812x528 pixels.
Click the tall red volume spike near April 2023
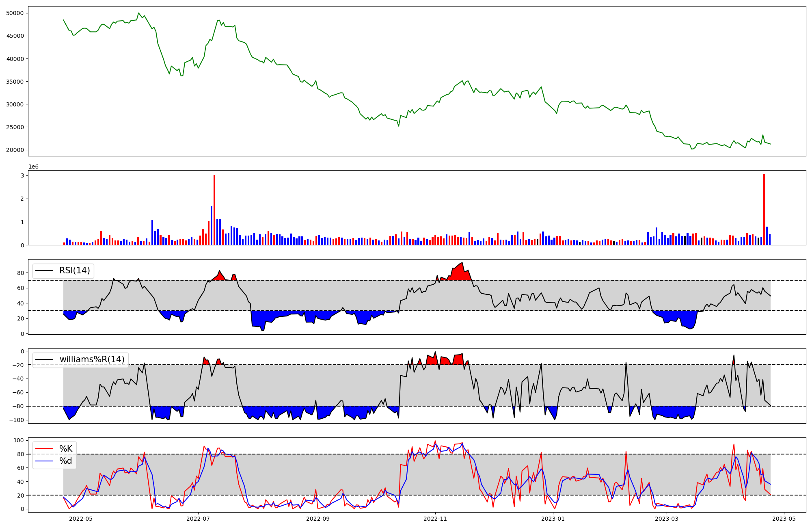click(764, 209)
